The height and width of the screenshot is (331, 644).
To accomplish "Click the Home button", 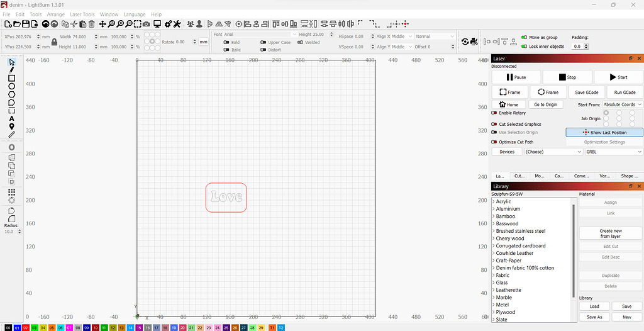I will 509,104.
